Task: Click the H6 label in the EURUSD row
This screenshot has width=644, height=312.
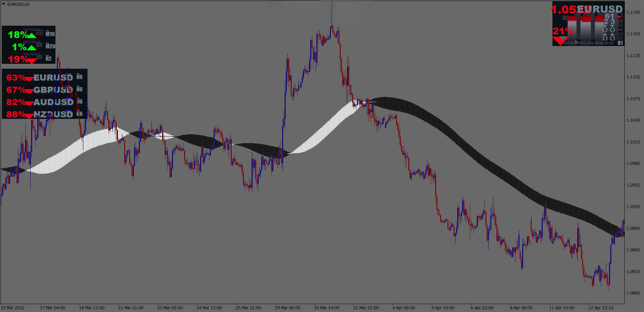Action: (x=80, y=77)
